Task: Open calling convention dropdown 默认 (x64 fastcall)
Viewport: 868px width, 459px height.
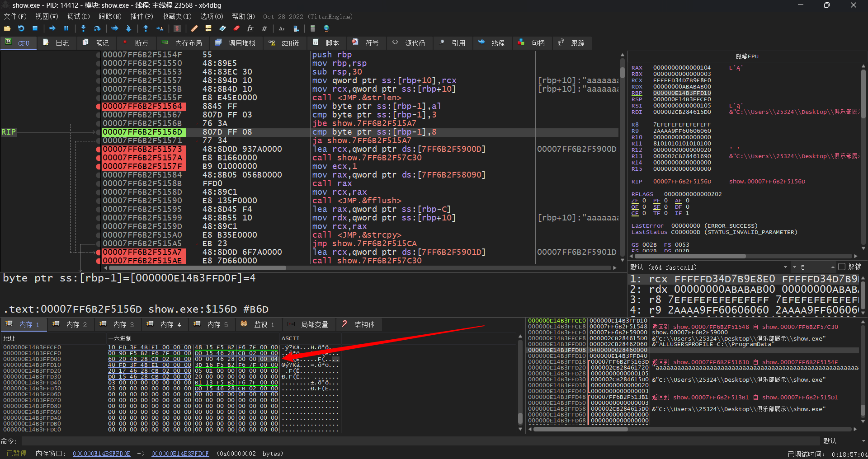Action: 709,267
